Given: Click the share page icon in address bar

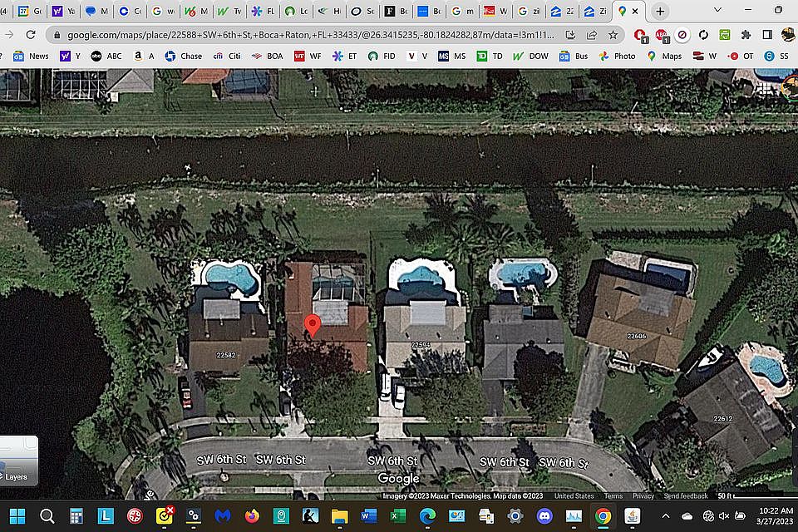Looking at the screenshot, I should [592, 35].
